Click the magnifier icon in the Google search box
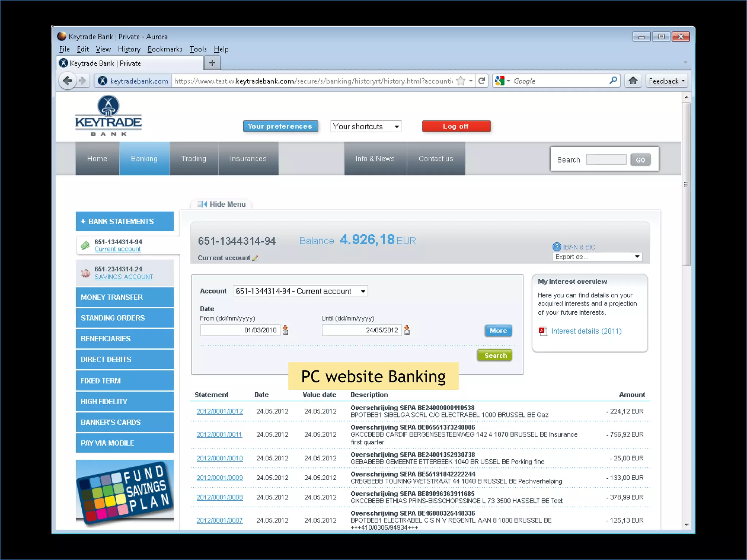747x560 pixels. [613, 81]
